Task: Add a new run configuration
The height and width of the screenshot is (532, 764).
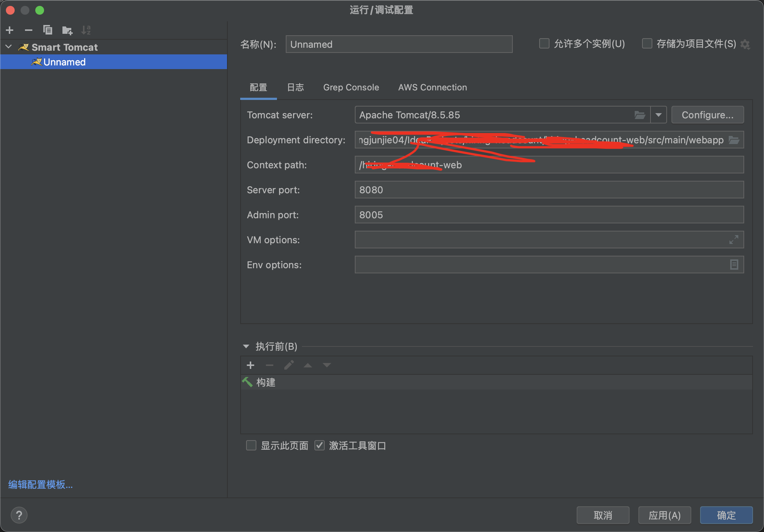Action: (x=10, y=30)
